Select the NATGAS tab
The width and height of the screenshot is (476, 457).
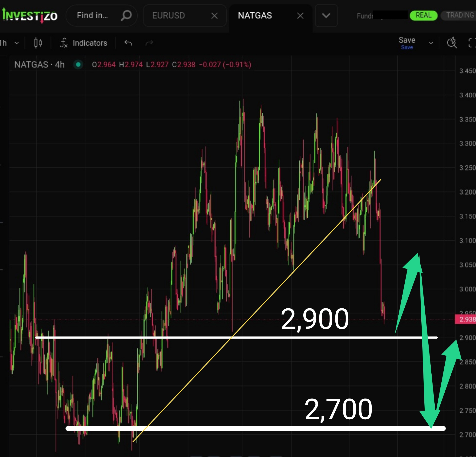point(255,16)
